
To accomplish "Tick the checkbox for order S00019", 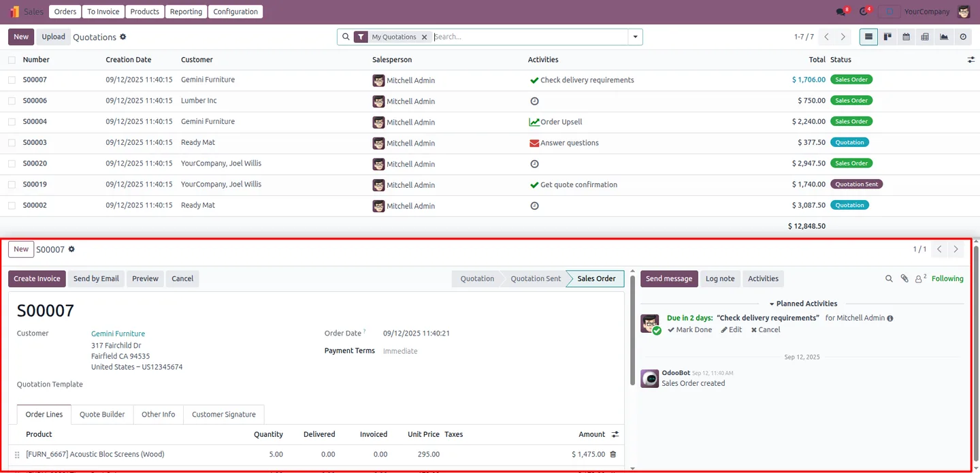I will click(x=12, y=184).
